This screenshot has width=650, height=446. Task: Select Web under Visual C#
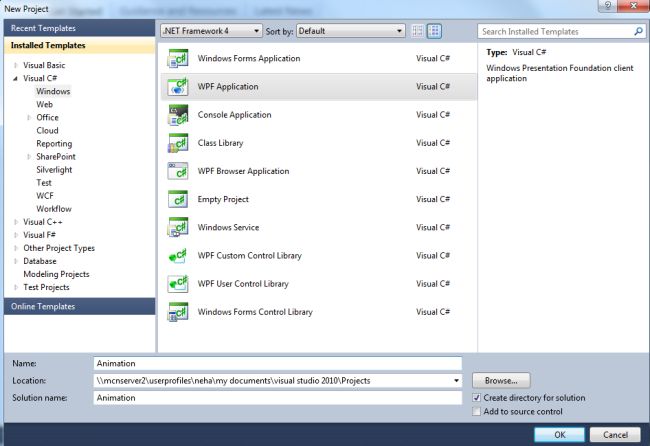click(x=44, y=104)
